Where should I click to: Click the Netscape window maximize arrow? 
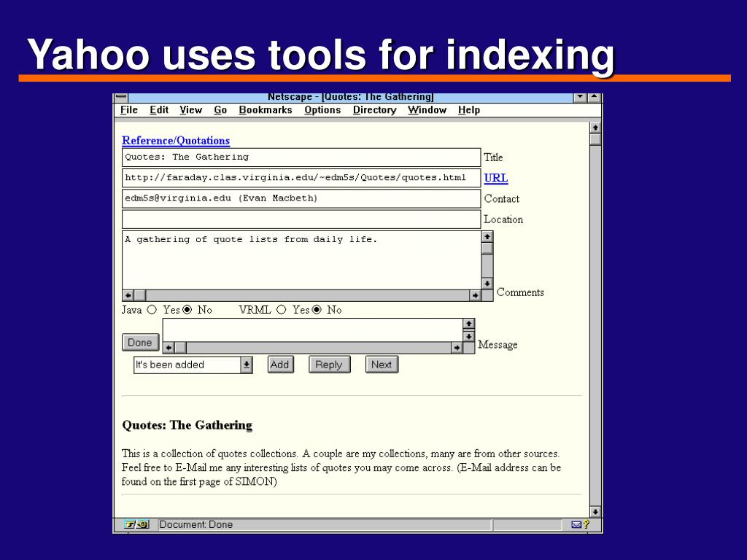(x=594, y=98)
